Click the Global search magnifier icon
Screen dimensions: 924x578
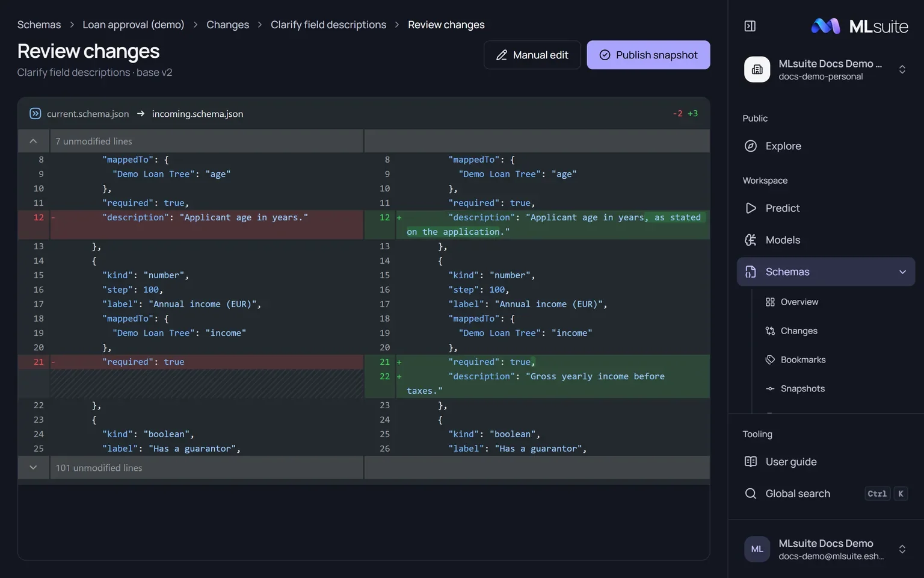[751, 494]
